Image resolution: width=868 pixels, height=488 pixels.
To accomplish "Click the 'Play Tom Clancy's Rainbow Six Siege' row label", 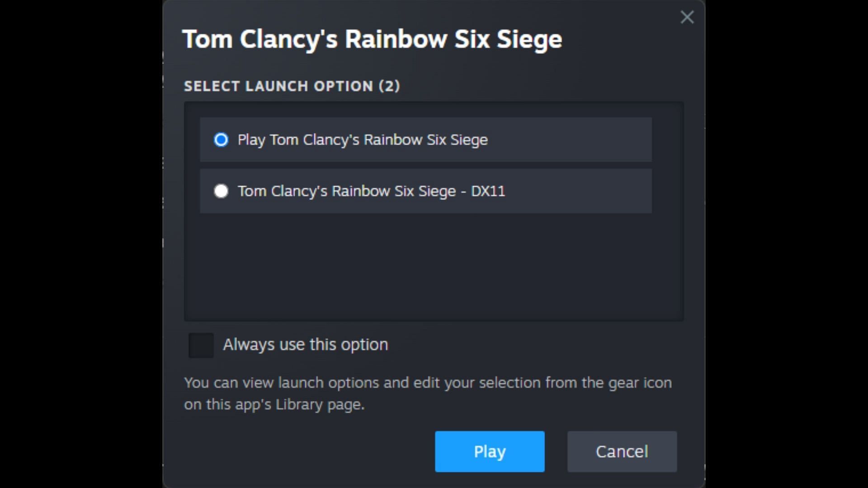I will coord(363,140).
